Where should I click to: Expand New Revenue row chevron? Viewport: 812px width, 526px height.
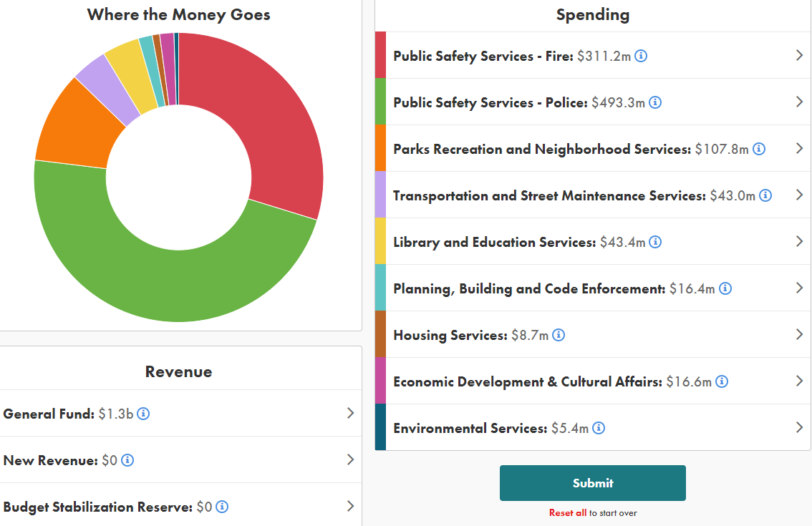tap(350, 459)
